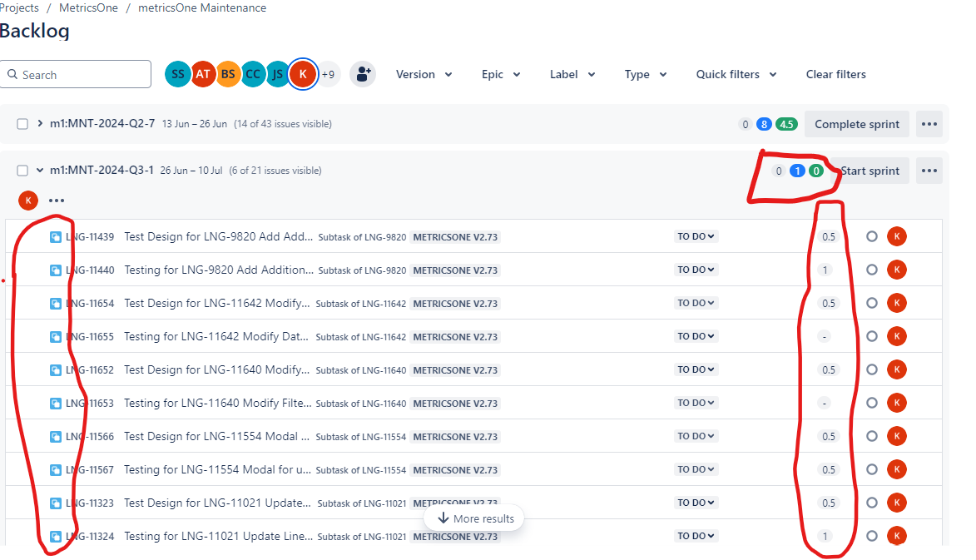This screenshot has height=560, width=976.
Task: Open the TO DO status dropdown for LNG-11654
Action: pos(696,303)
